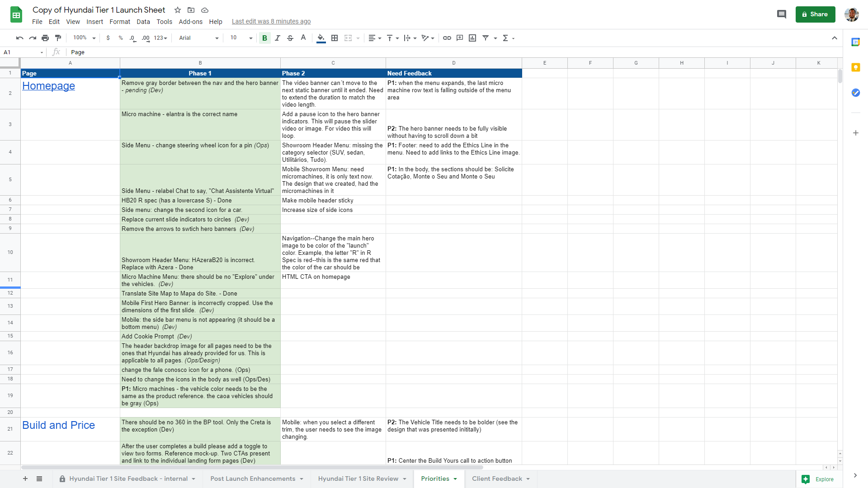Open the Format menu
The width and height of the screenshot is (868, 488).
(x=120, y=22)
